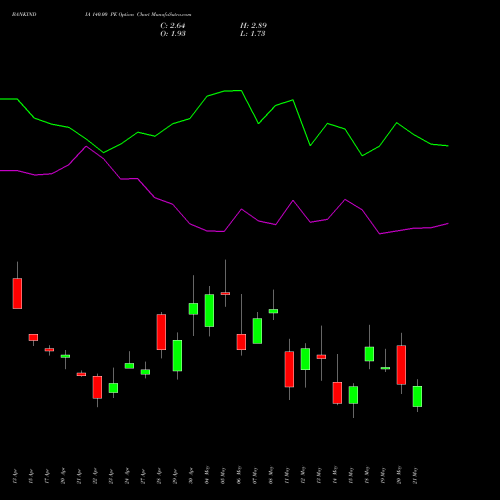Select the 20 Apr date label
Screen dimensions: 500x500
63,476
